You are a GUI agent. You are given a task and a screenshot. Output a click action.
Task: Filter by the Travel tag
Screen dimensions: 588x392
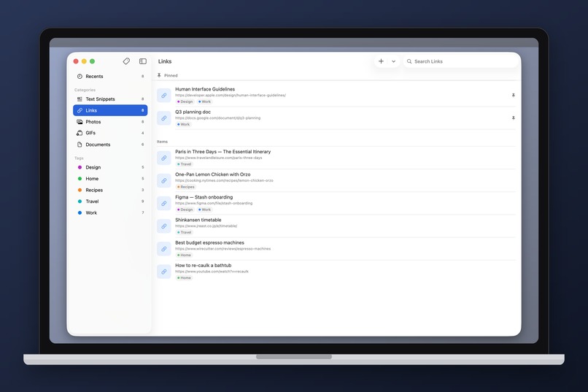point(110,201)
